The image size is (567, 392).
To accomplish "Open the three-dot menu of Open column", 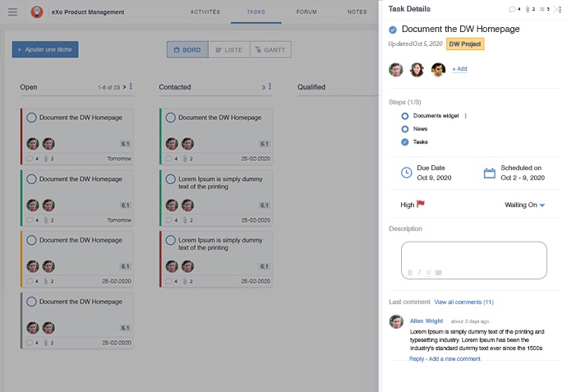I will point(131,86).
